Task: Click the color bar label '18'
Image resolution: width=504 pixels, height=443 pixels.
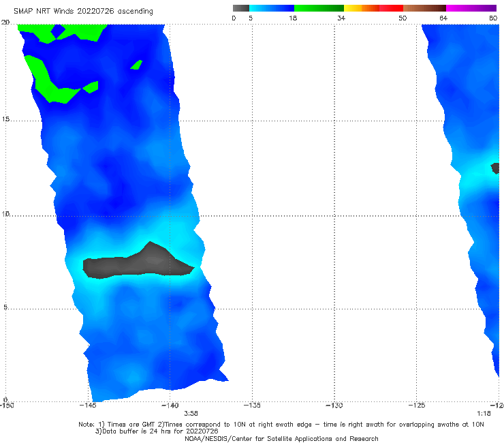Action: tap(293, 18)
